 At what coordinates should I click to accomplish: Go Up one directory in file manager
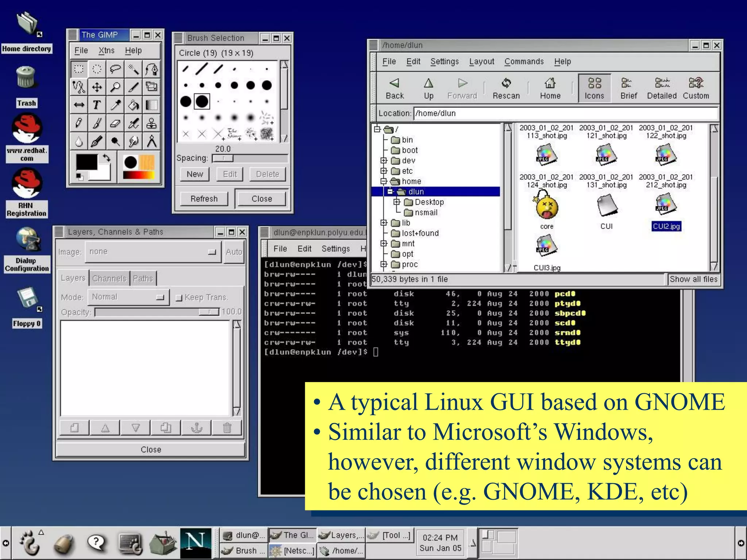point(429,89)
